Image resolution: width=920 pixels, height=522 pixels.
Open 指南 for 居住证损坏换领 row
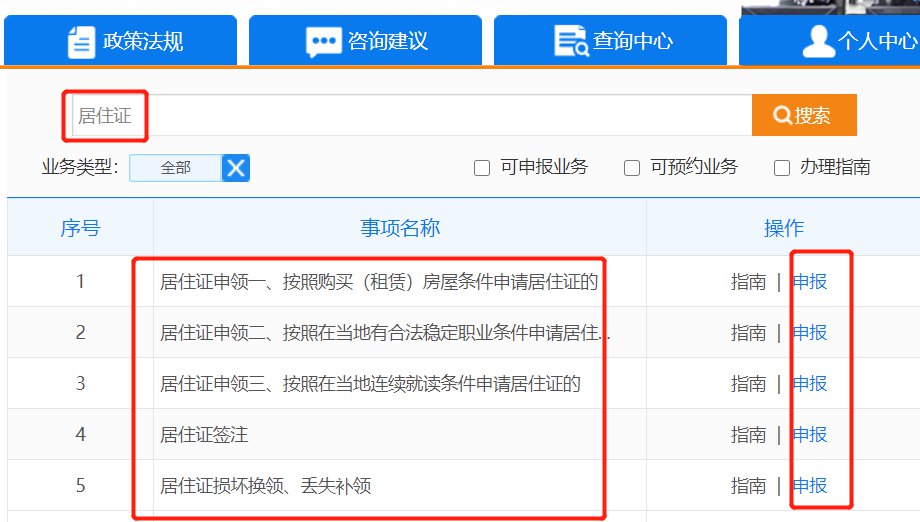point(749,486)
